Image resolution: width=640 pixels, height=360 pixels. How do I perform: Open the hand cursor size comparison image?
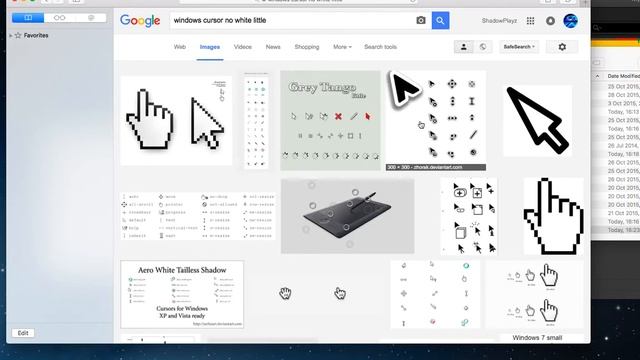pos(535,294)
